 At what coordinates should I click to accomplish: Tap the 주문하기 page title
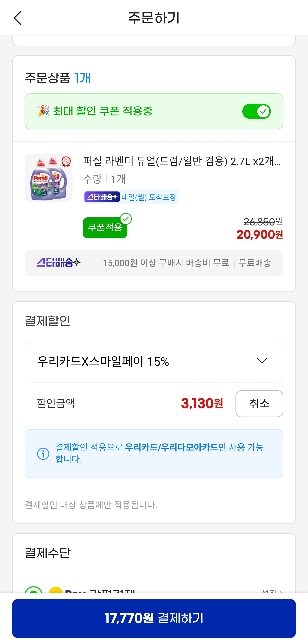(154, 18)
